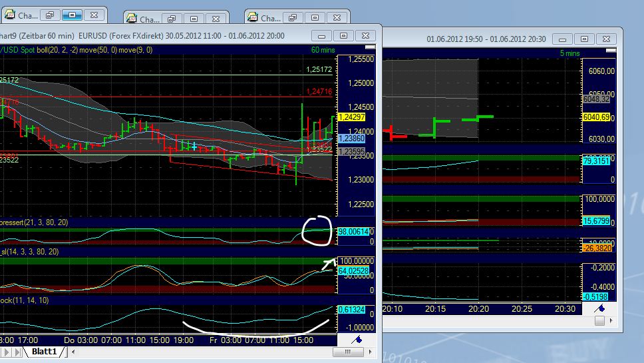The width and height of the screenshot is (644, 363).
Task: Restore the first minimized Cha... window
Action: click(x=50, y=15)
